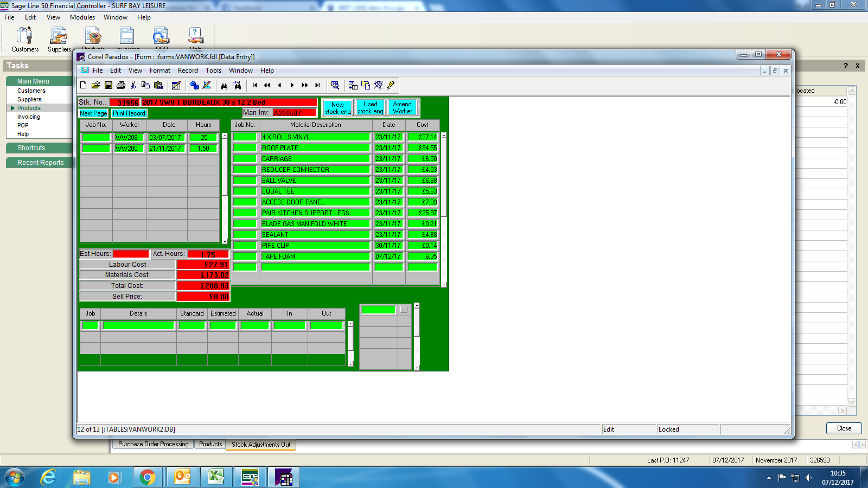Click the Man Inv field A250587

[x=294, y=113]
